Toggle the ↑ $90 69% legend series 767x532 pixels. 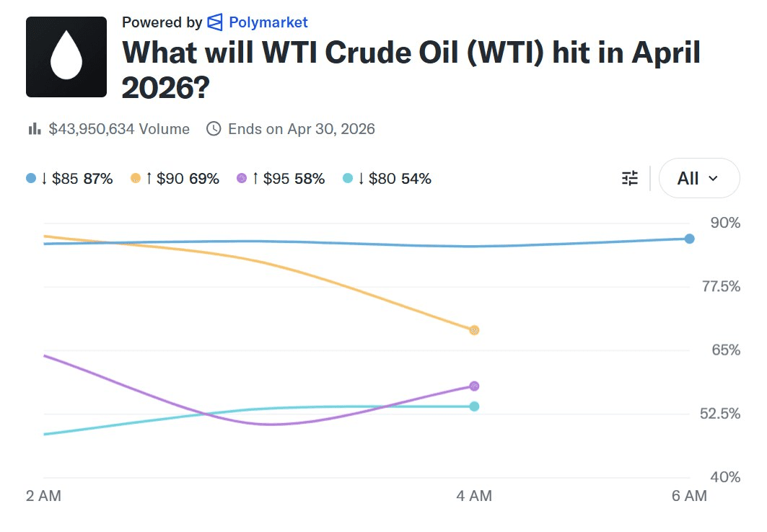coord(175,179)
